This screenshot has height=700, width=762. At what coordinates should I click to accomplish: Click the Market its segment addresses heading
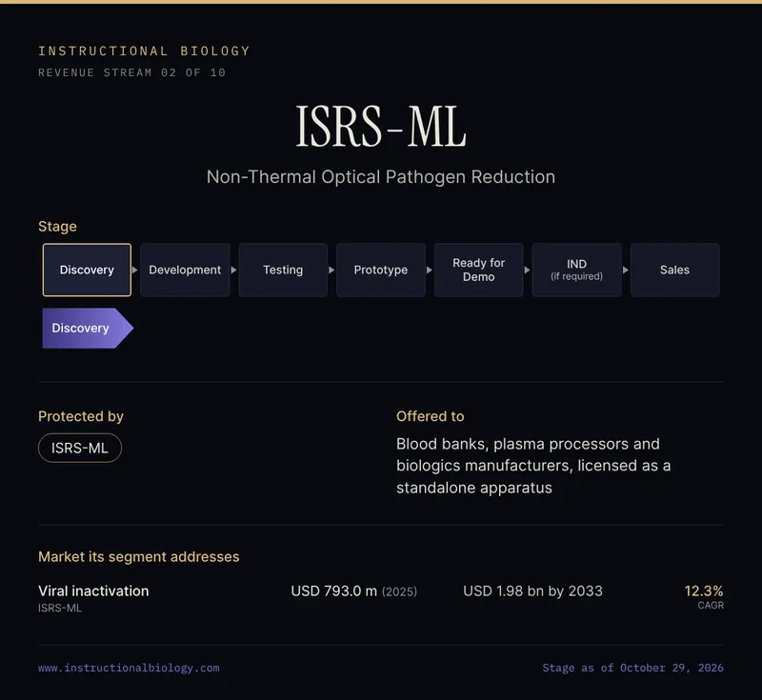(x=139, y=557)
